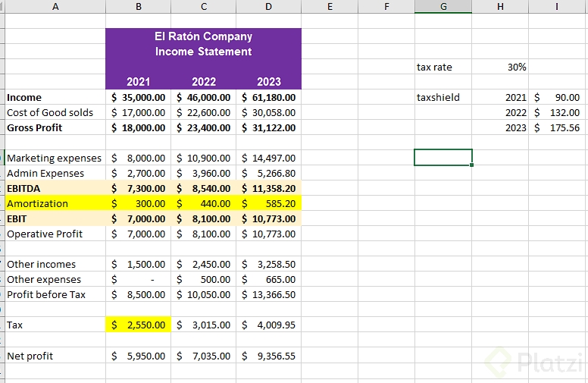Screen dimensions: 588x383
Task: Select taxshield value $90.00
Action: [557, 97]
